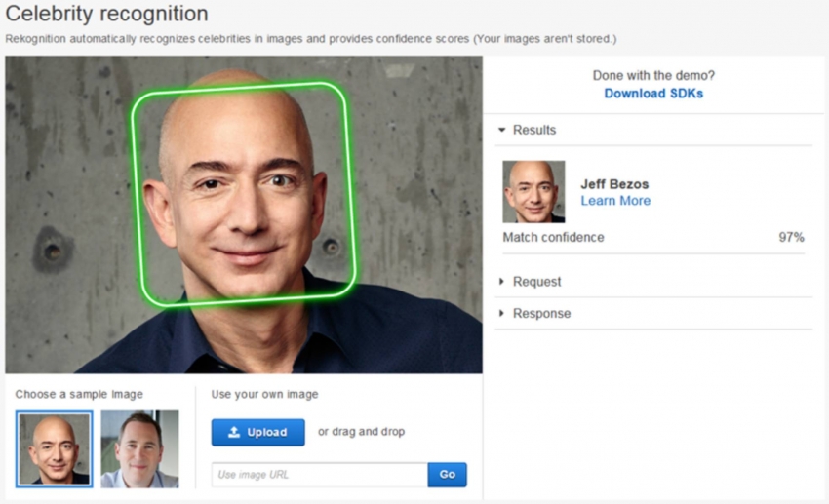This screenshot has width=829, height=504.
Task: Click the 'Choose a sample image' label
Action: [x=79, y=394]
